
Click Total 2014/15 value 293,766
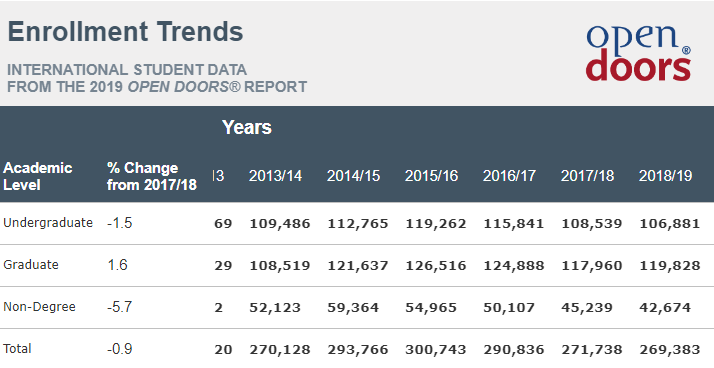click(x=357, y=350)
